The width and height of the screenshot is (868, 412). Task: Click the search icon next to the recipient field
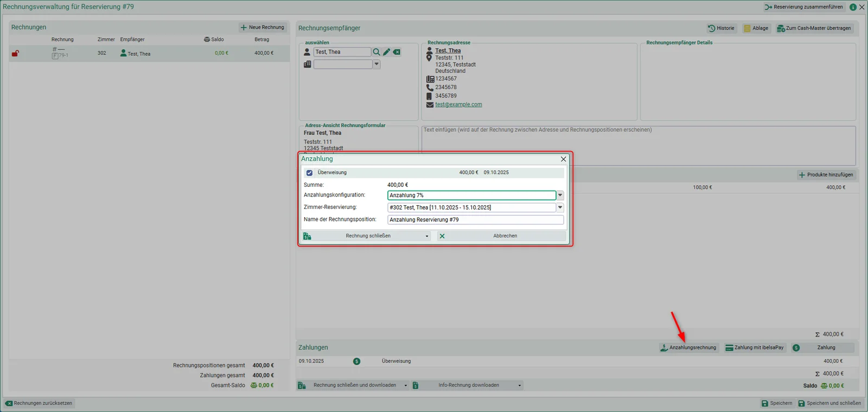(376, 52)
